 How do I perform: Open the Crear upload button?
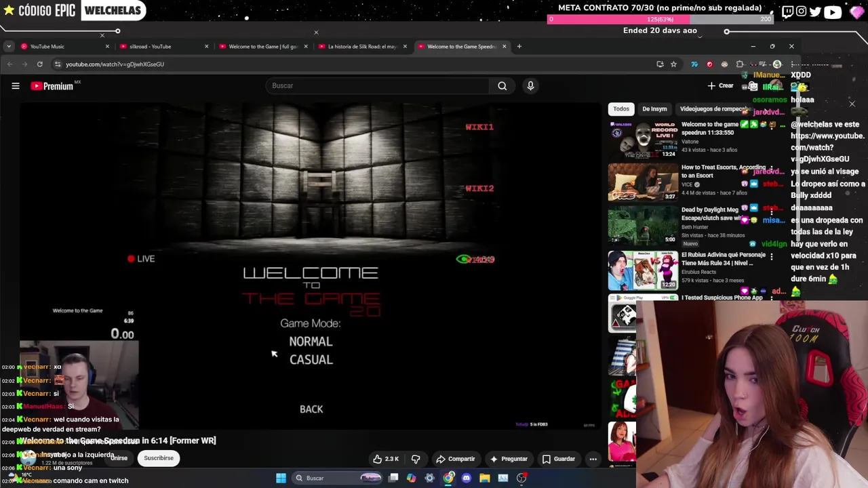pos(720,86)
